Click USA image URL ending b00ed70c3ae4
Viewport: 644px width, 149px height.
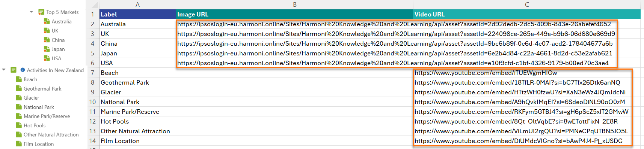(x=393, y=63)
